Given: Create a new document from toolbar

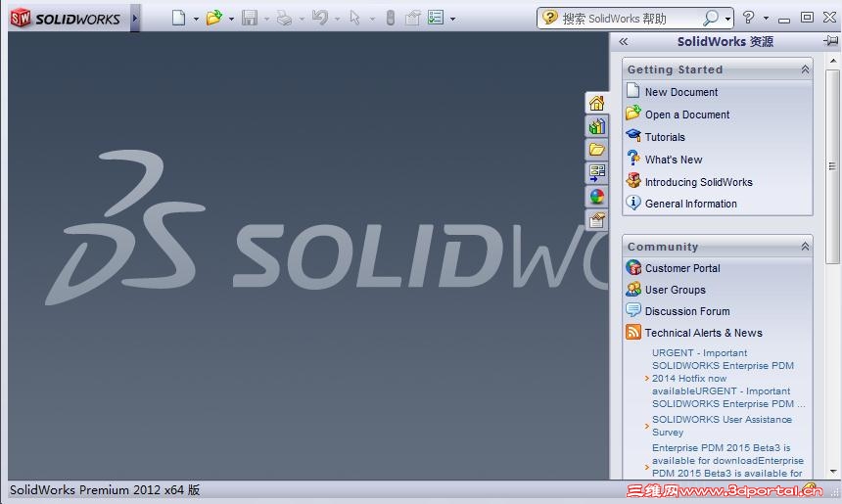Looking at the screenshot, I should pos(179,19).
